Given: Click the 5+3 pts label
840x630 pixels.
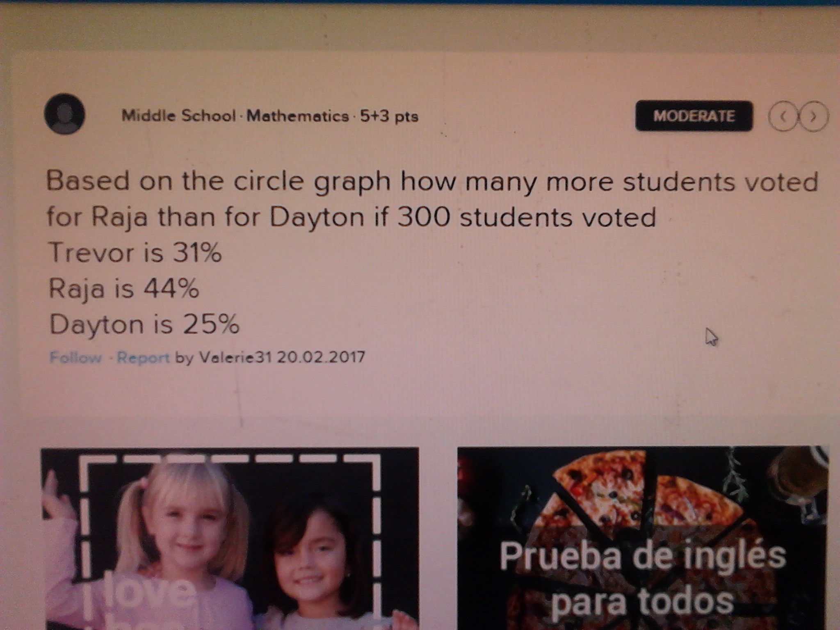Looking at the screenshot, I should (389, 116).
